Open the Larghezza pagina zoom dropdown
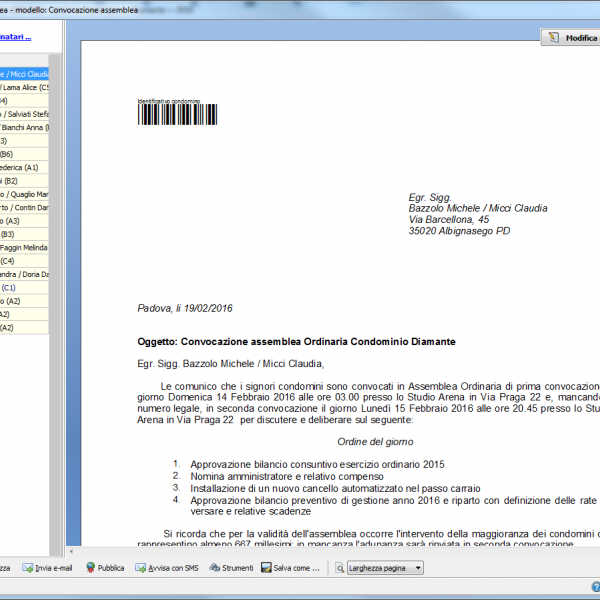Image resolution: width=600 pixels, height=600 pixels. click(x=385, y=568)
